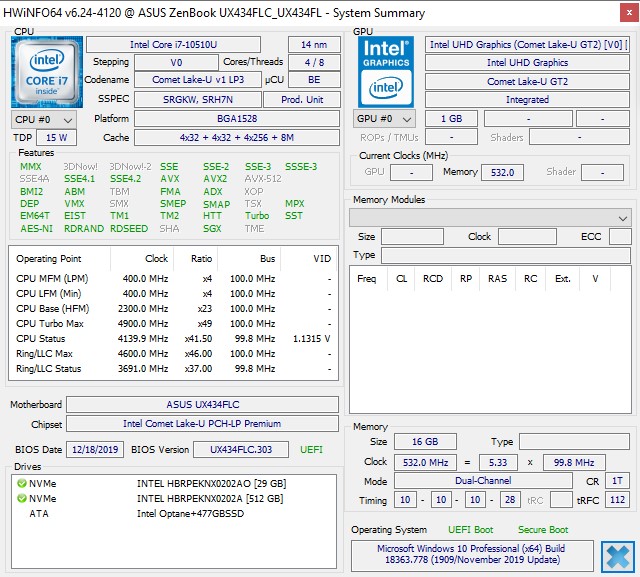This screenshot has width=640, height=577.
Task: Open the CPU #0 selector dropdown
Action: coord(44,120)
